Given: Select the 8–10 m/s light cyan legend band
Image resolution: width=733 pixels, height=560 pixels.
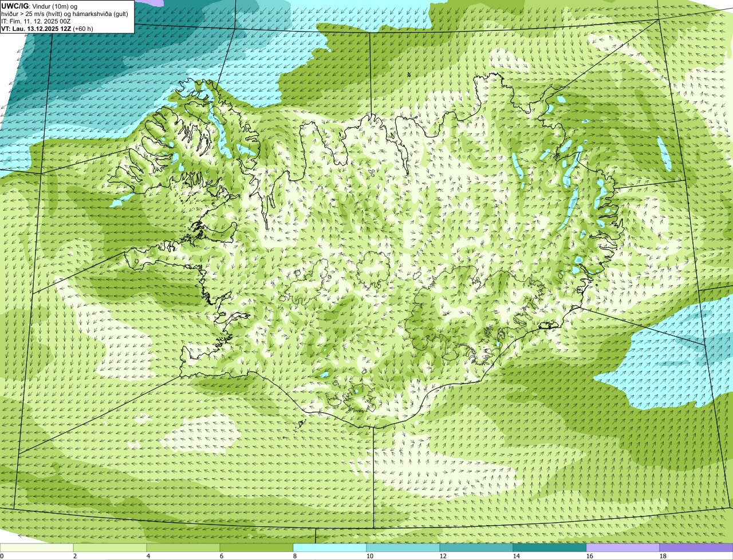Looking at the screenshot, I should click(330, 547).
